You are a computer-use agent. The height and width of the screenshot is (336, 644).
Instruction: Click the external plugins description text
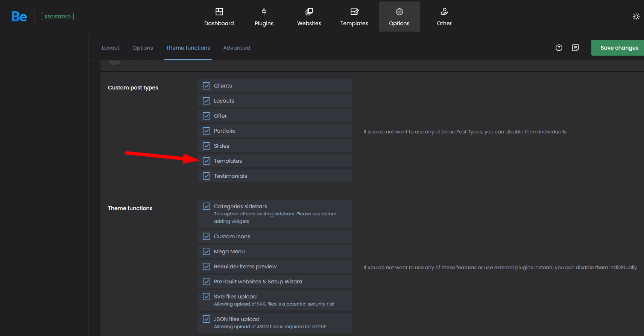tap(500, 268)
